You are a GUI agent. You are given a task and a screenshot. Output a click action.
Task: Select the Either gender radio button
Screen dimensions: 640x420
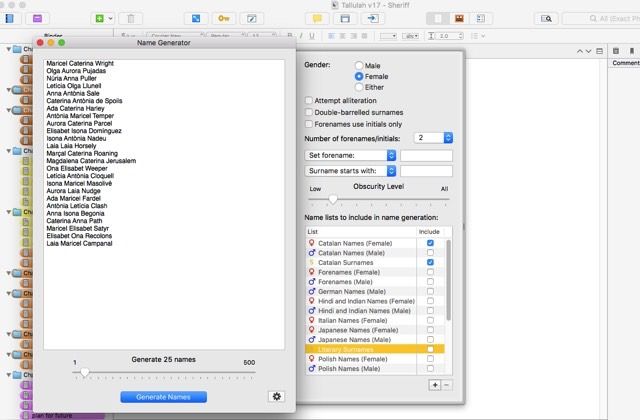(x=359, y=87)
